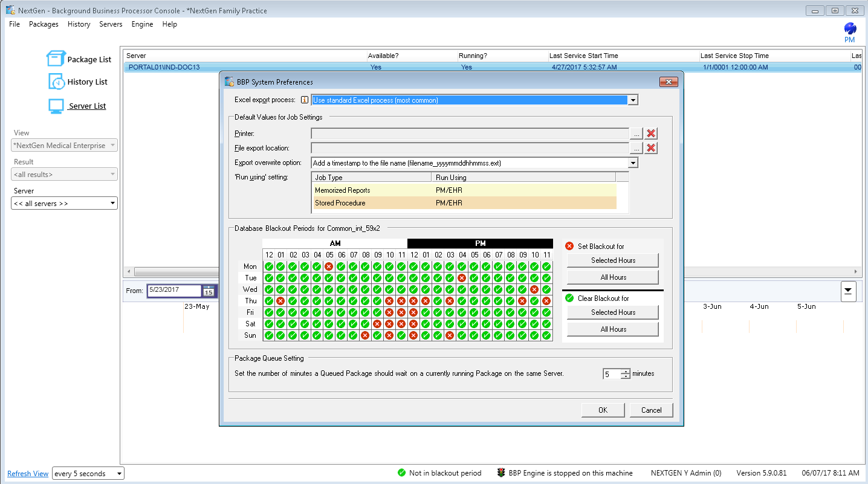Click the red blackout cell Sunday 08 AM
Viewport: 868px width, 484px height.
365,335
